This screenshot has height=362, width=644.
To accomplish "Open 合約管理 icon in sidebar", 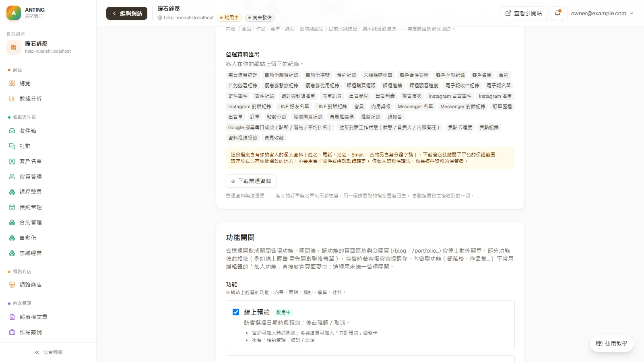I will coord(12,222).
